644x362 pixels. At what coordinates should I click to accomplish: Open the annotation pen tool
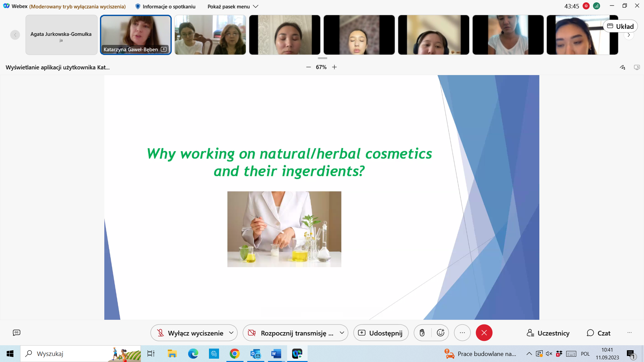pos(623,67)
